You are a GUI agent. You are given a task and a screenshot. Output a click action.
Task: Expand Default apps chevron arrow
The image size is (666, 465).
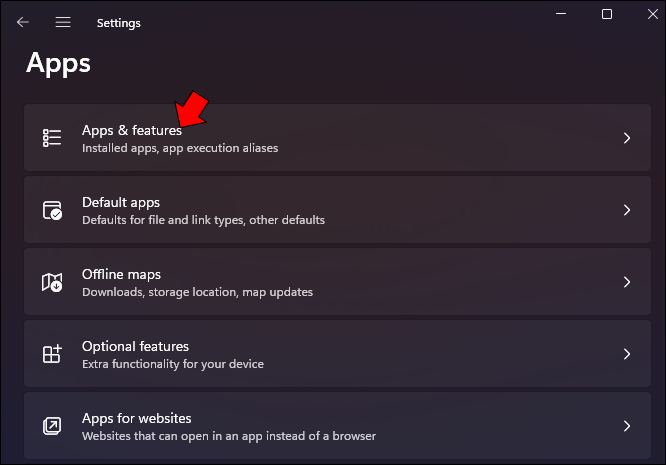(x=627, y=210)
